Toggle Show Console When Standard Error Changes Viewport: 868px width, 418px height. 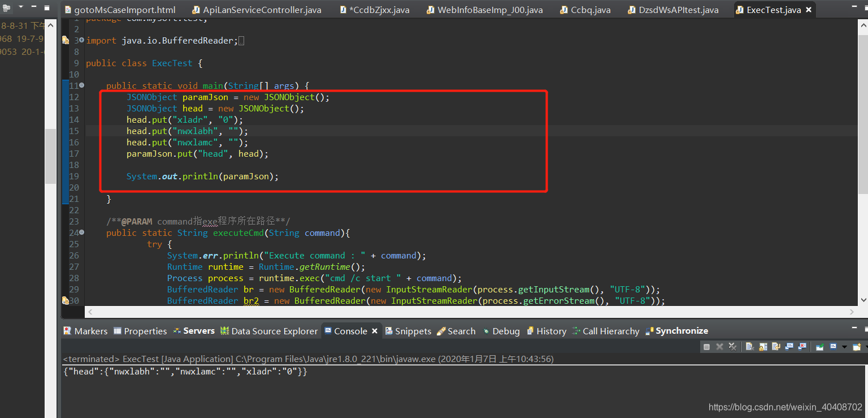pyautogui.click(x=802, y=347)
